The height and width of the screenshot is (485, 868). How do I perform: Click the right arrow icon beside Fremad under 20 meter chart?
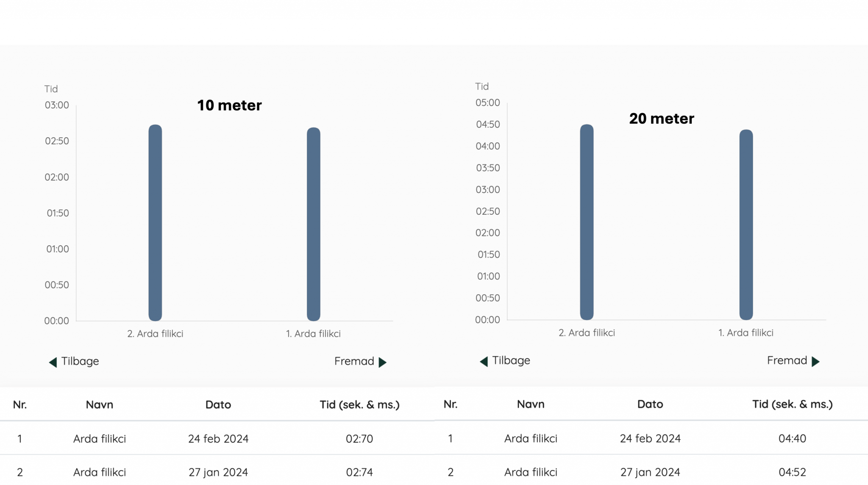815,361
